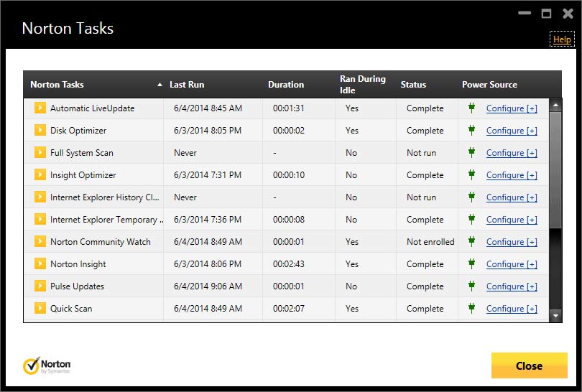Click the '6/4/2014 9:06 AM' last run cell

[208, 286]
